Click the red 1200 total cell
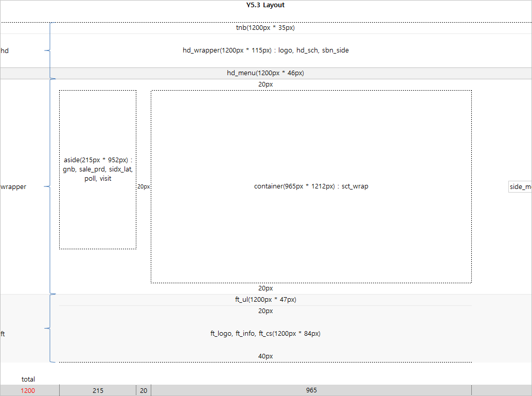Image resolution: width=532 pixels, height=396 pixels. pos(28,390)
